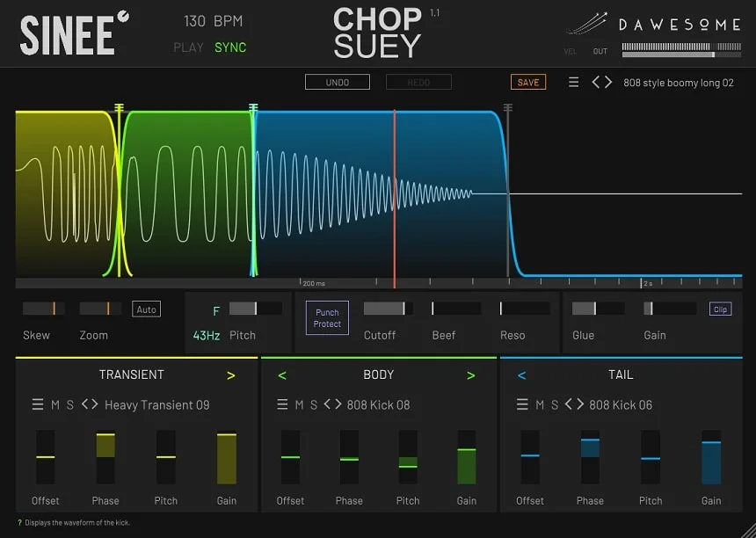This screenshot has width=756, height=538.
Task: Adjust the Beef slider
Action: 456,309
